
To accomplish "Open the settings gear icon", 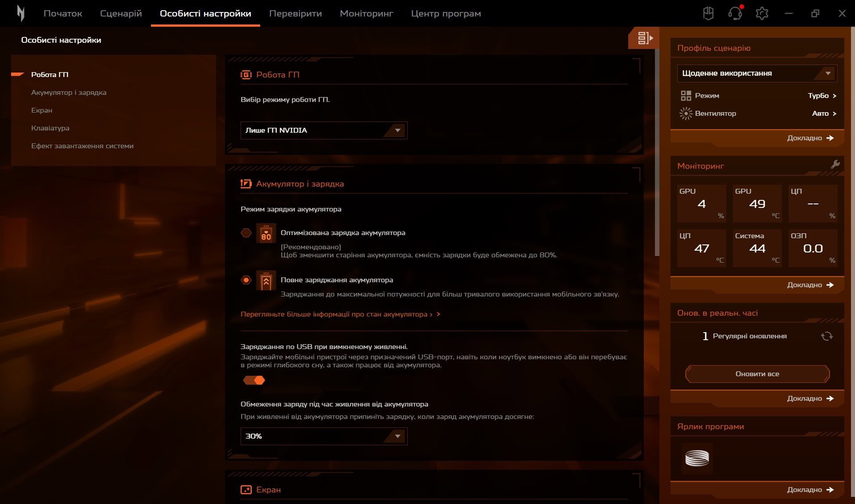I will pyautogui.click(x=762, y=13).
